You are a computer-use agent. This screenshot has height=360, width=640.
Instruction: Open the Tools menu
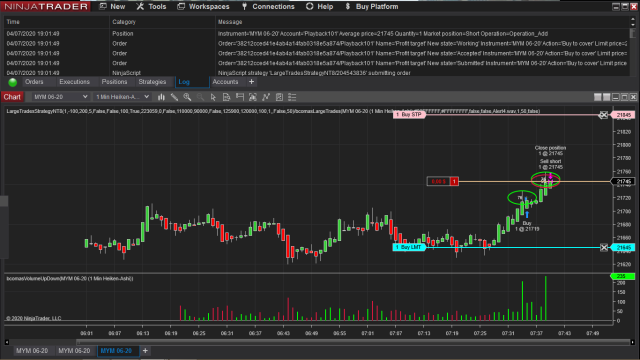pos(151,7)
